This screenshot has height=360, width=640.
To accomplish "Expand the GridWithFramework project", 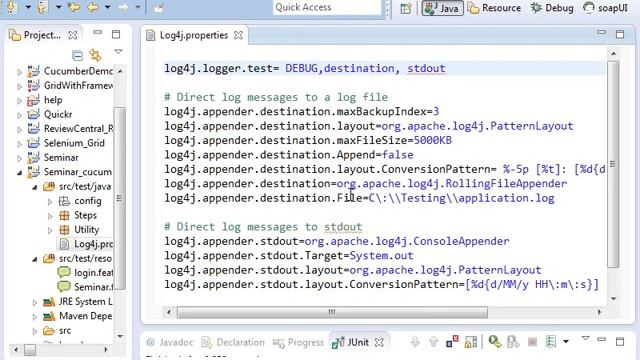I will tap(19, 86).
